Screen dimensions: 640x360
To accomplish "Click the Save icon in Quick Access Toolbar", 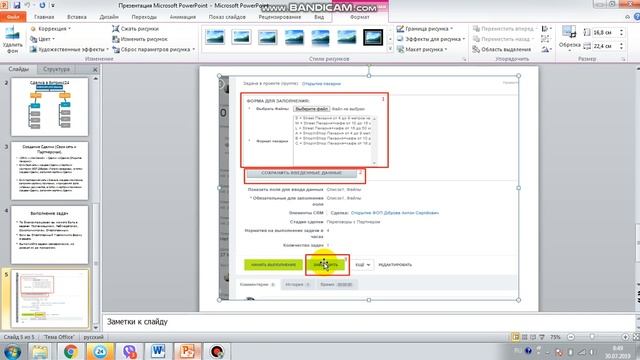I will tap(17, 5).
